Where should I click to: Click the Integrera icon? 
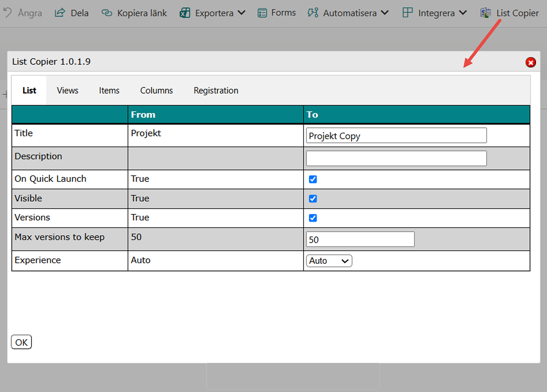coord(407,13)
